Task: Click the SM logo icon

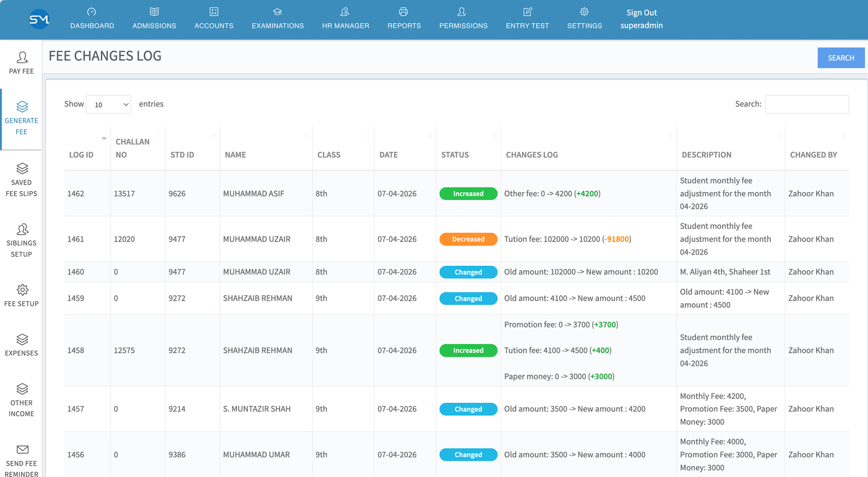Action: pyautogui.click(x=39, y=20)
